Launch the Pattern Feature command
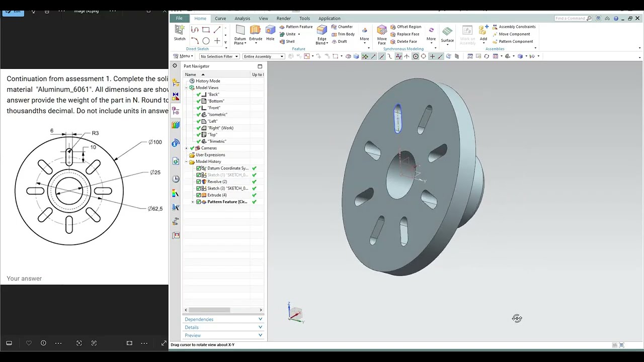 tap(296, 27)
